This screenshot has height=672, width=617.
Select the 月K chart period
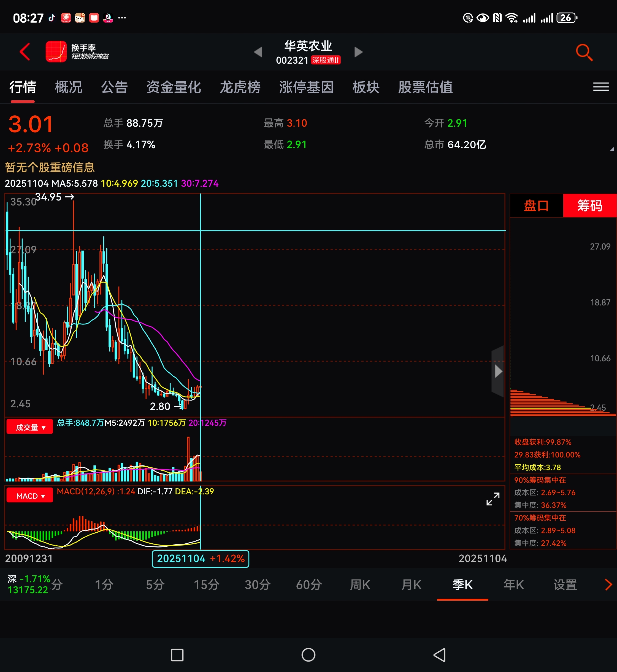[411, 585]
